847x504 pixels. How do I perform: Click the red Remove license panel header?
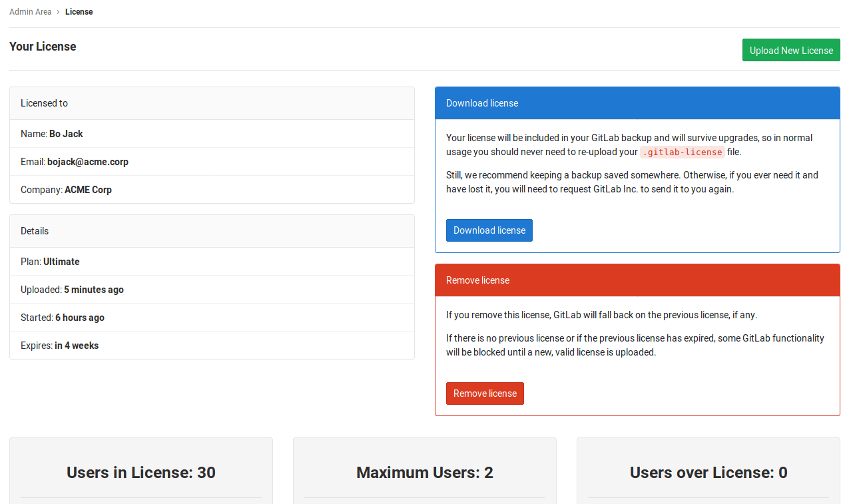[637, 280]
